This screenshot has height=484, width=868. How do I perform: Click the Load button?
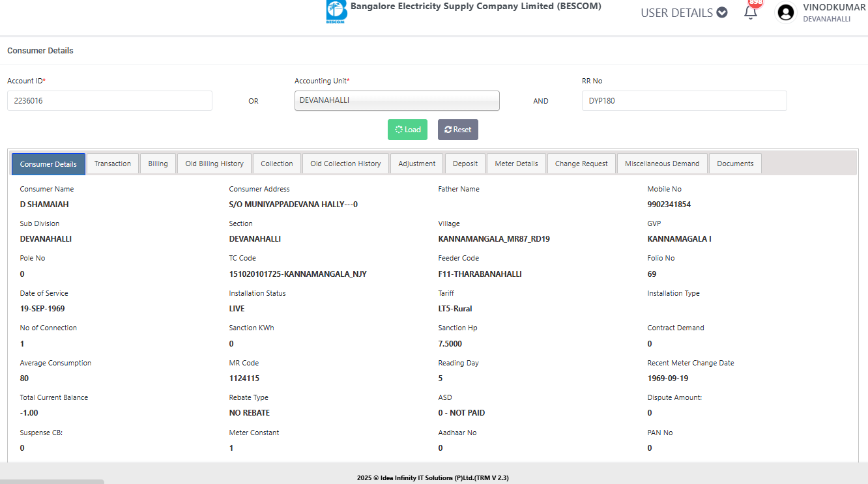click(x=408, y=130)
